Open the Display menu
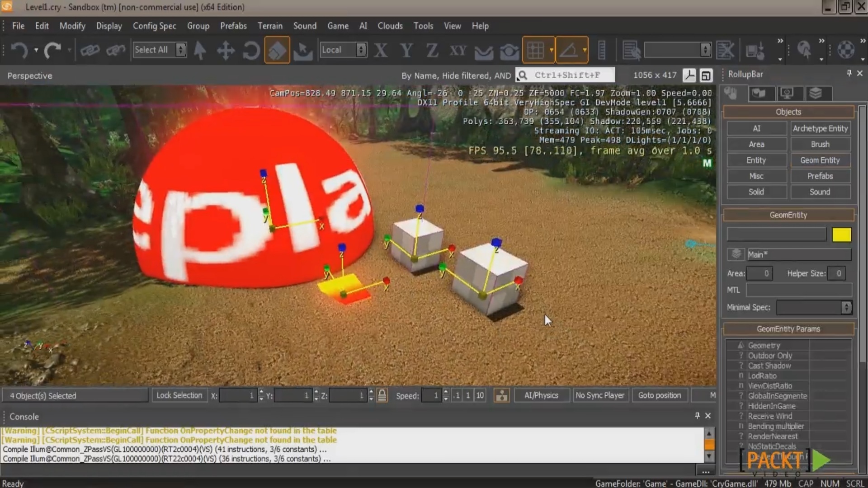 pyautogui.click(x=109, y=26)
